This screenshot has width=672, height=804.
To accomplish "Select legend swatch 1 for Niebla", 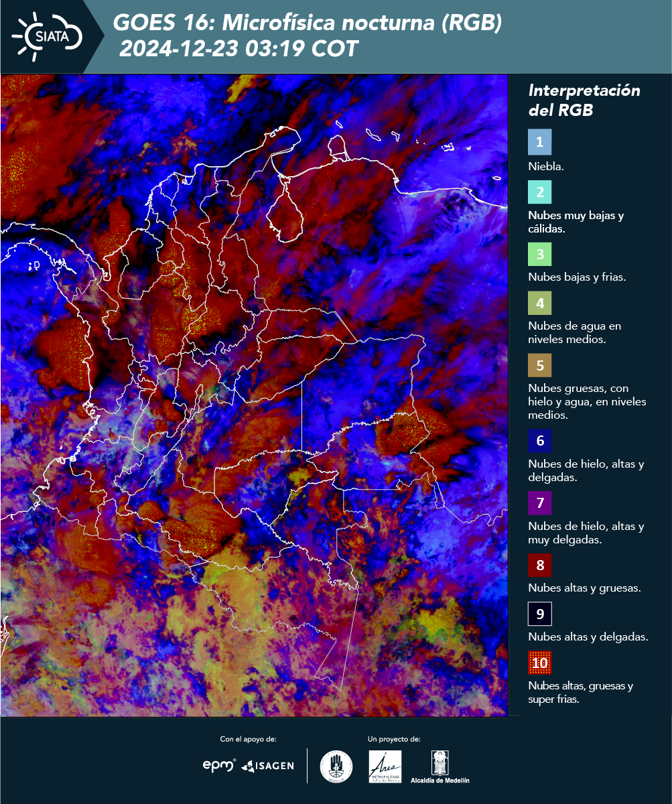I will click(539, 143).
